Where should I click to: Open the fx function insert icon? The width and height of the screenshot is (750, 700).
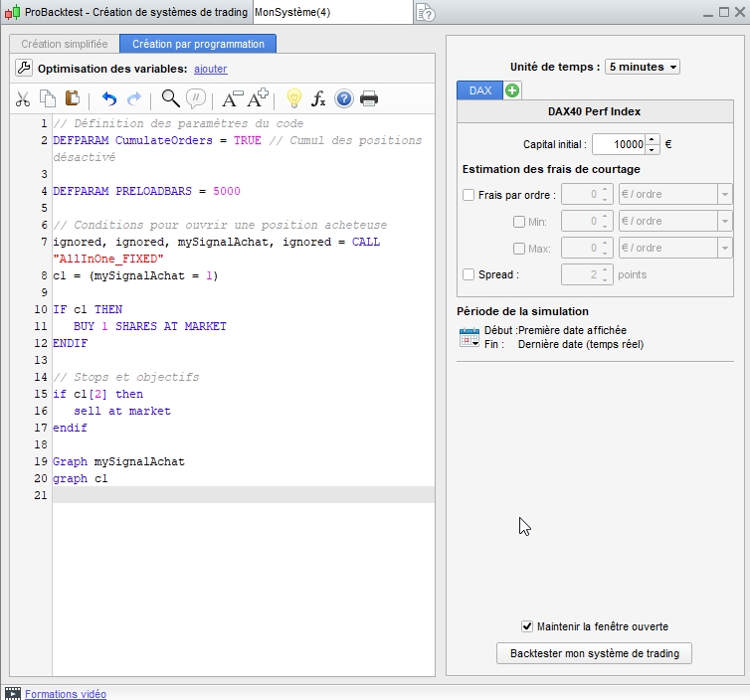pyautogui.click(x=318, y=98)
